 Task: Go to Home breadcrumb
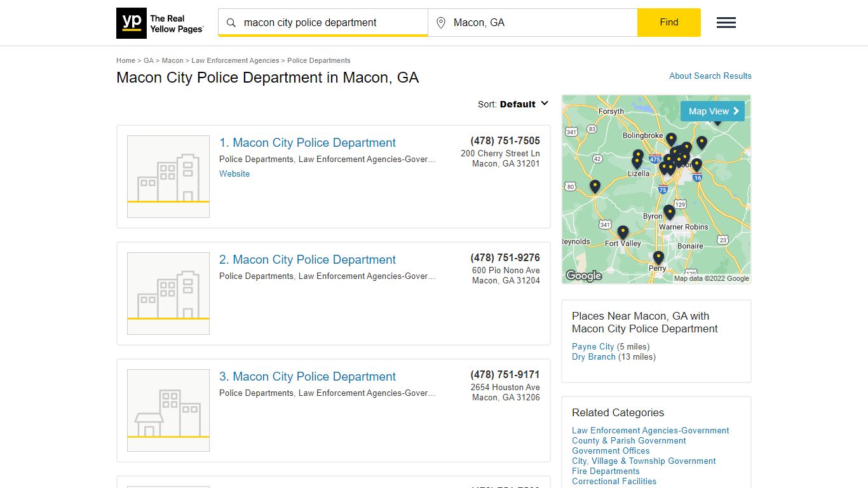click(x=126, y=60)
